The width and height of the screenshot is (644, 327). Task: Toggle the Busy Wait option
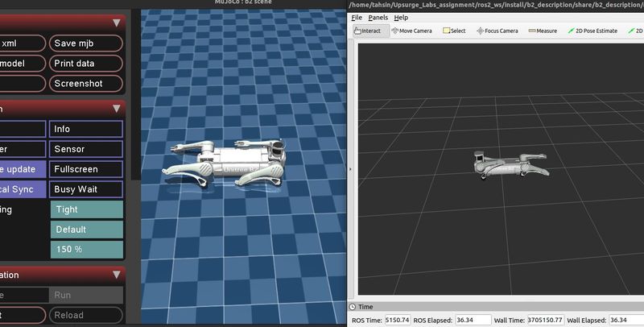(86, 189)
